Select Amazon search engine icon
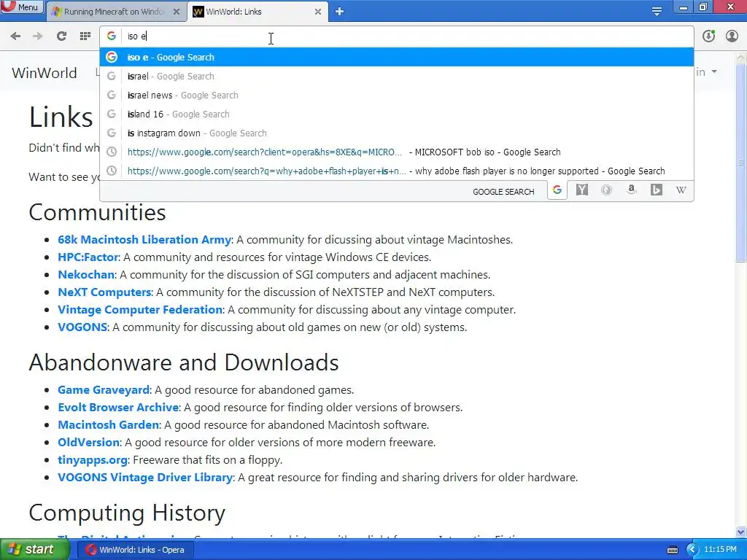The height and width of the screenshot is (560, 747). [x=631, y=190]
